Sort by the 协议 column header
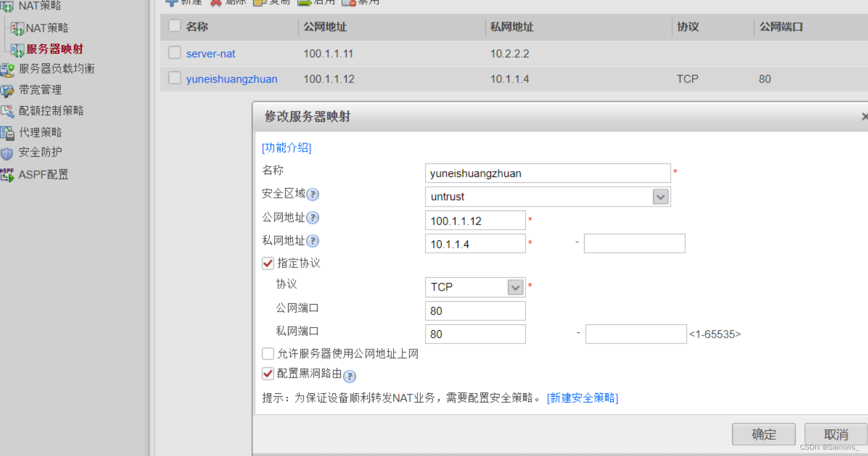Screen dimensions: 868x456 [x=687, y=27]
